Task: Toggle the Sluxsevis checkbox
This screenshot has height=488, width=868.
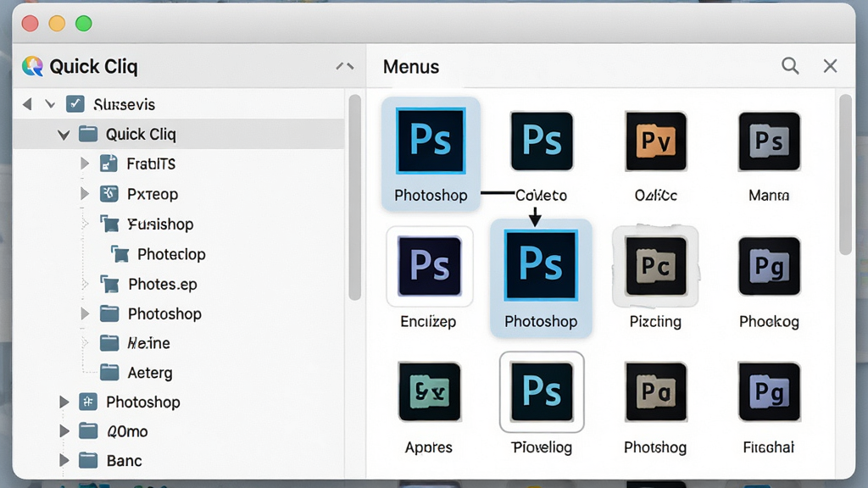Action: click(x=75, y=104)
